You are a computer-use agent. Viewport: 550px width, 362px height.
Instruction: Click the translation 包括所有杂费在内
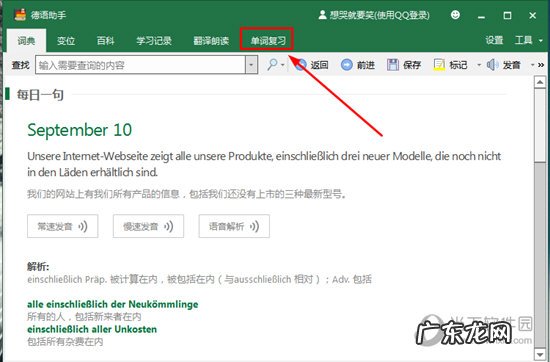tap(65, 342)
